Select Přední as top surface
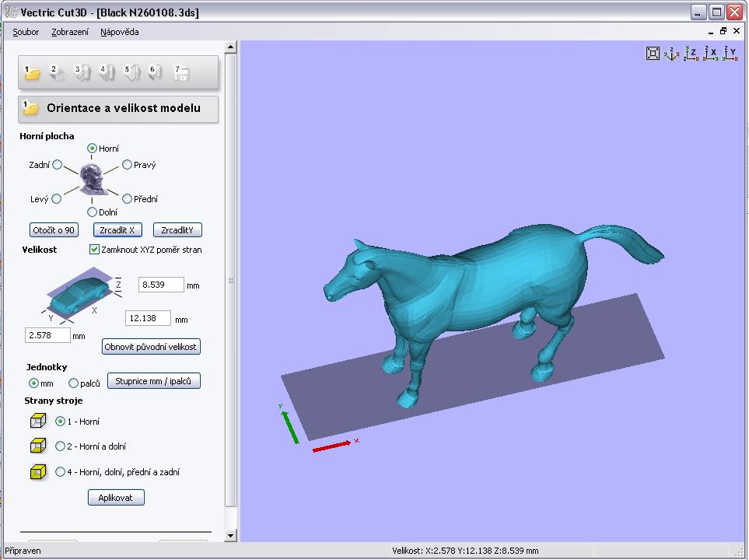 128,199
